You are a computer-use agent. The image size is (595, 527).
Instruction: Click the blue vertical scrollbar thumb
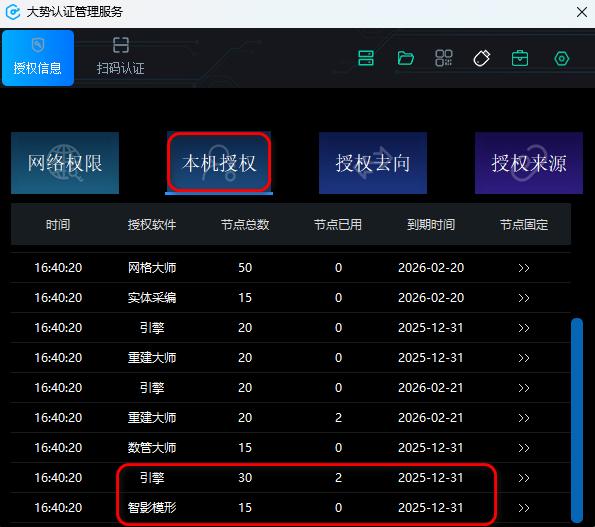click(x=577, y=420)
